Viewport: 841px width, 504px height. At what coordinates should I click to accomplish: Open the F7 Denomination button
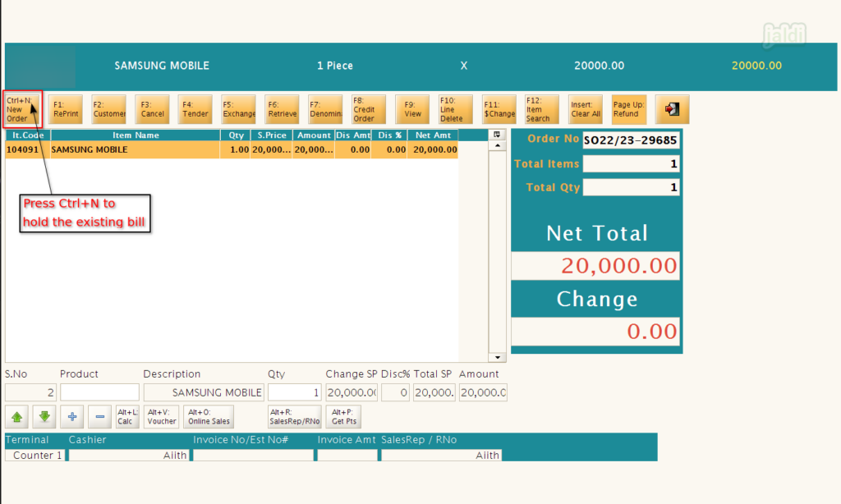coord(325,109)
